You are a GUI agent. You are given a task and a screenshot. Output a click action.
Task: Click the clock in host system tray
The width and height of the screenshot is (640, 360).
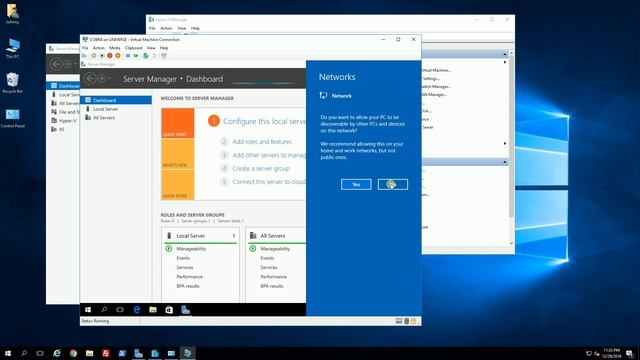point(611,353)
